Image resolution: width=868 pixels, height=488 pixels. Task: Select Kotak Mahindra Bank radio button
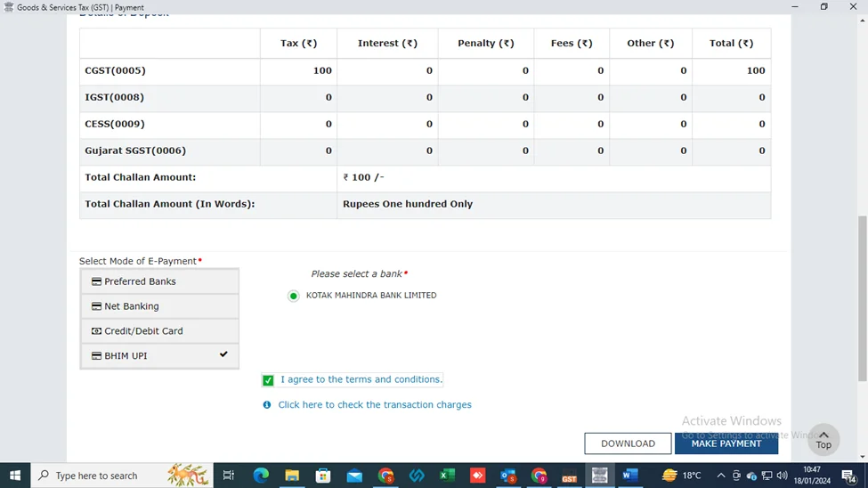[294, 296]
